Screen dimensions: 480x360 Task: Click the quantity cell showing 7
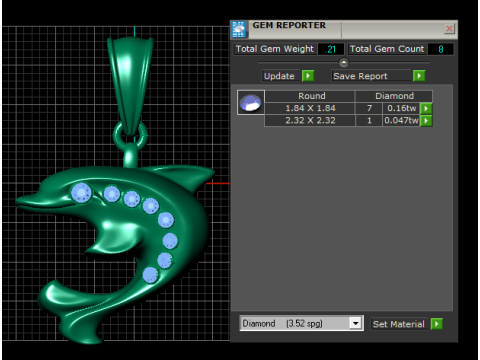[x=369, y=108]
